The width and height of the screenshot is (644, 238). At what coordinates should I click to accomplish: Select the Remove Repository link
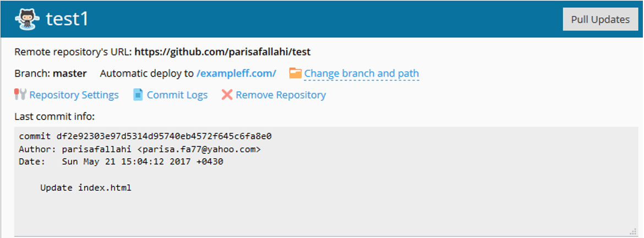pos(281,95)
